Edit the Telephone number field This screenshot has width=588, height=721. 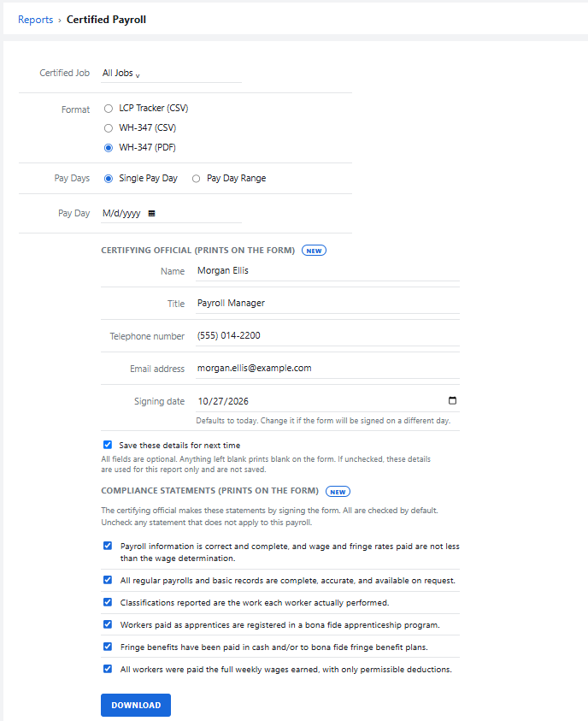[x=327, y=335]
